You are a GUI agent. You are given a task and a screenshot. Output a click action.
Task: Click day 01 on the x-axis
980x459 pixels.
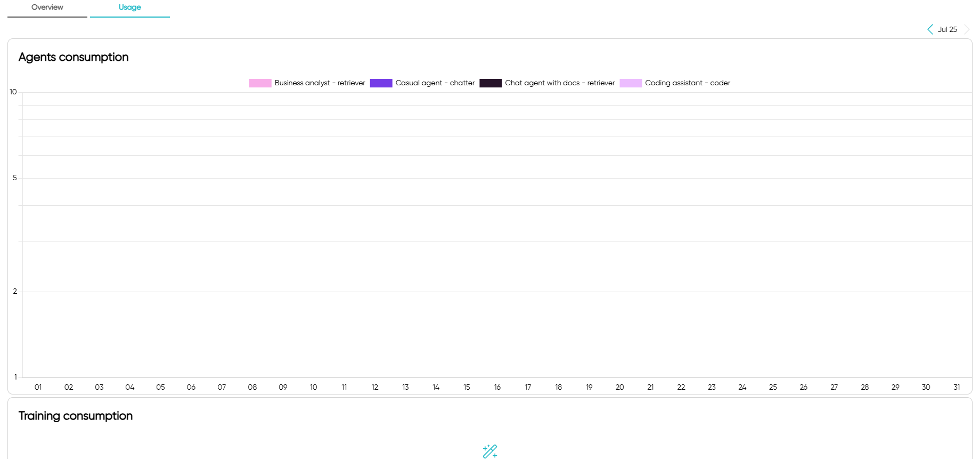(38, 387)
